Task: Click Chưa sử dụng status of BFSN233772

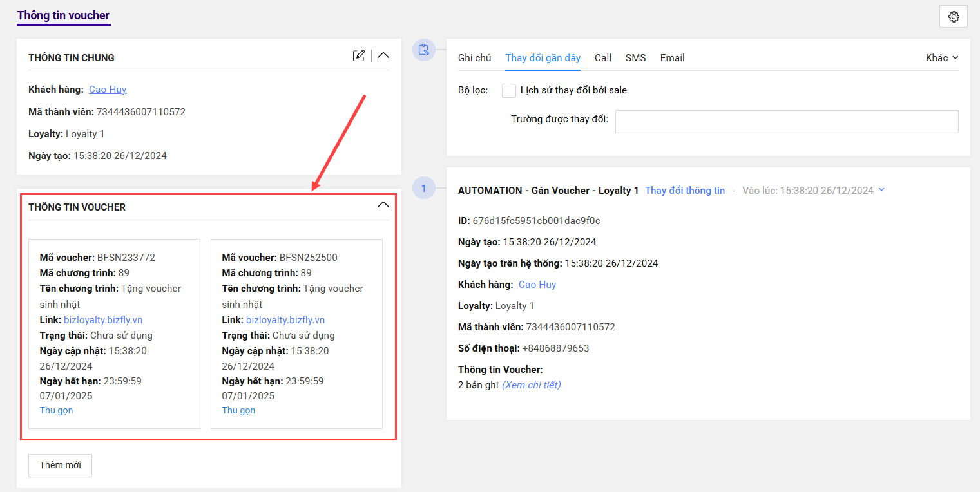Action: [121, 336]
